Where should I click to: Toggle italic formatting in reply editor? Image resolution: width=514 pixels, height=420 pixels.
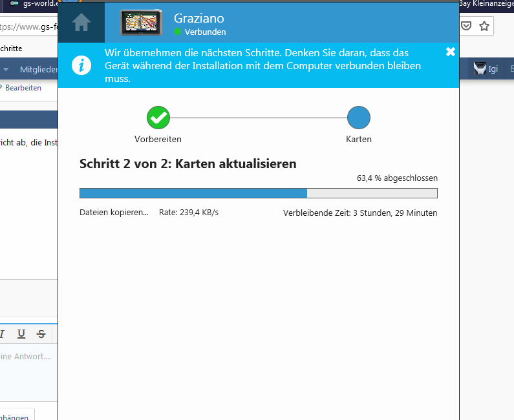point(3,333)
